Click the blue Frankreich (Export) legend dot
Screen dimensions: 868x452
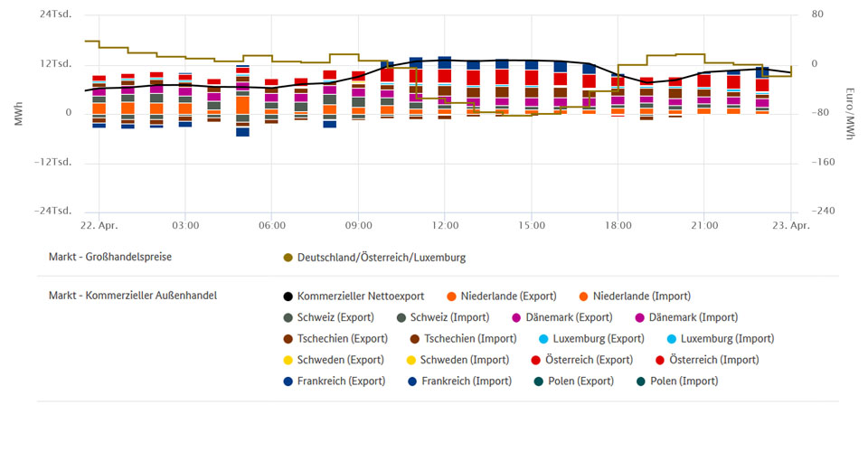point(288,381)
